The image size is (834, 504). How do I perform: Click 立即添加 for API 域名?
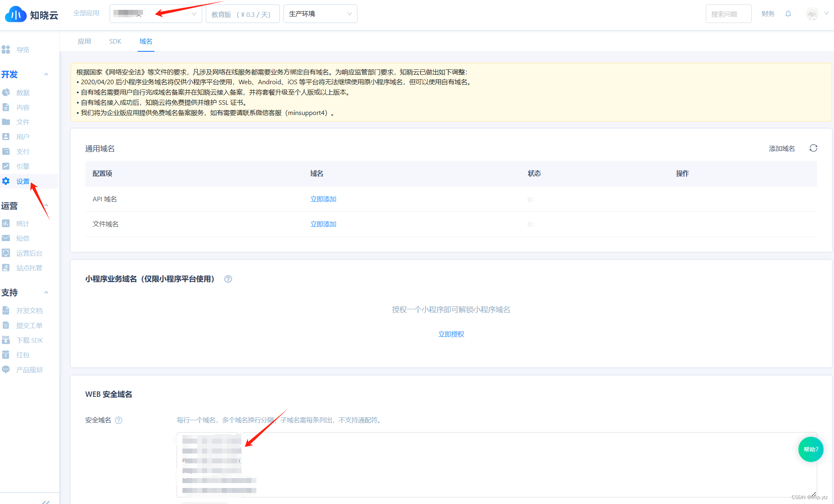[x=323, y=199]
